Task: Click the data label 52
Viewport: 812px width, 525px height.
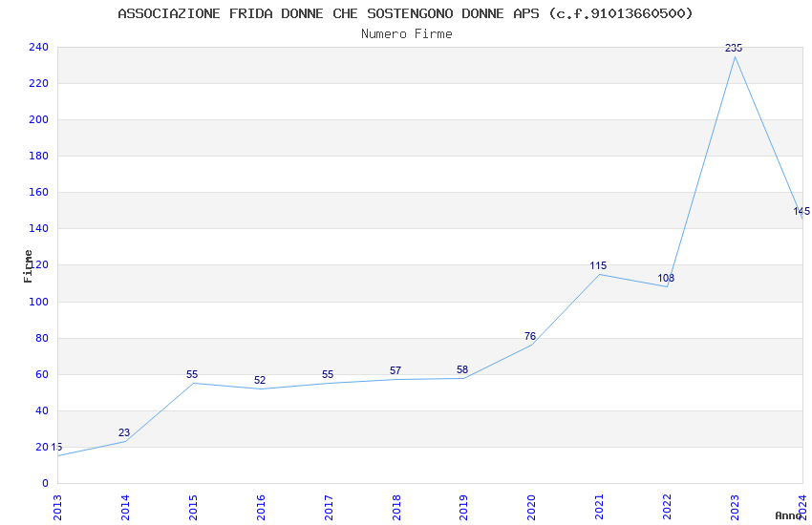Action: coord(260,380)
